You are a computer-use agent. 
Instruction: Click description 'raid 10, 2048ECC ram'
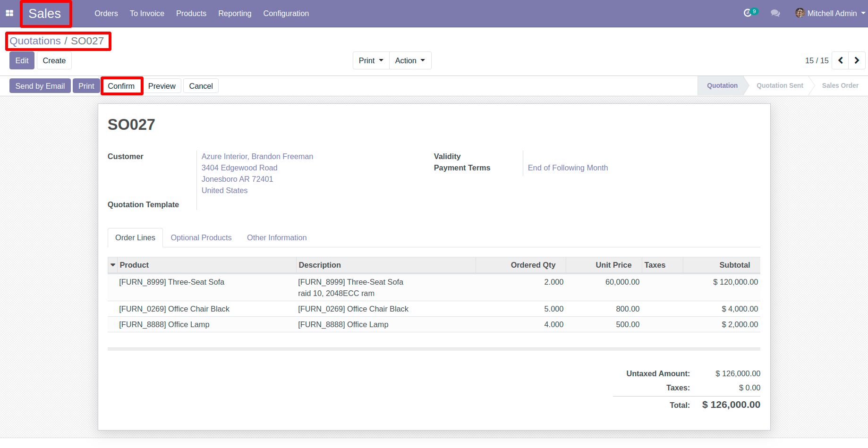[336, 293]
